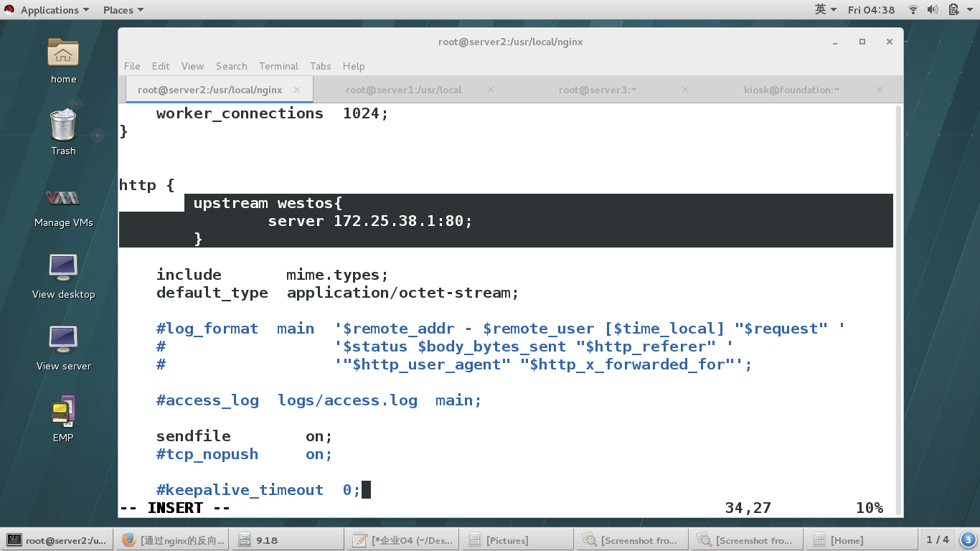Open the Terminal menu
Screen dimensions: 980x551
point(278,66)
